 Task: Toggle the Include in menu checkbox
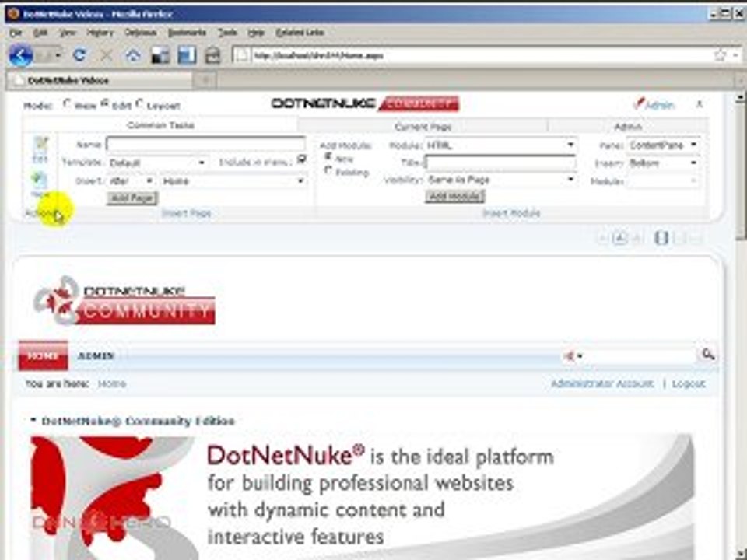tap(302, 159)
